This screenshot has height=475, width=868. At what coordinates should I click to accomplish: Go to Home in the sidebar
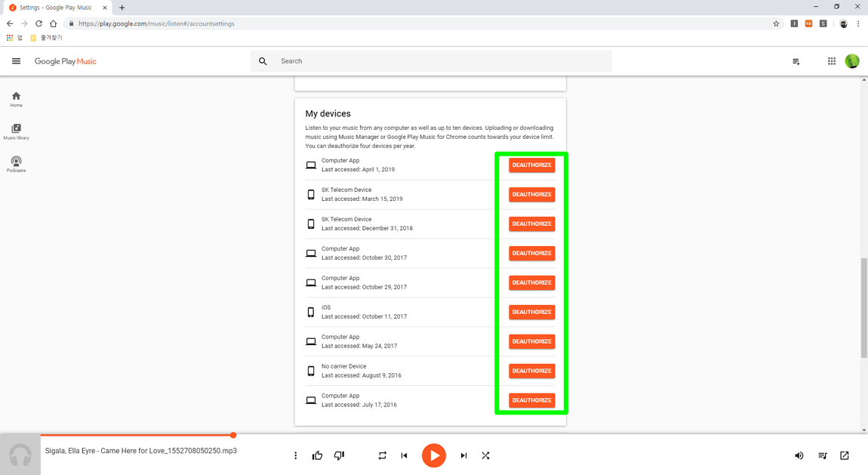pyautogui.click(x=16, y=99)
